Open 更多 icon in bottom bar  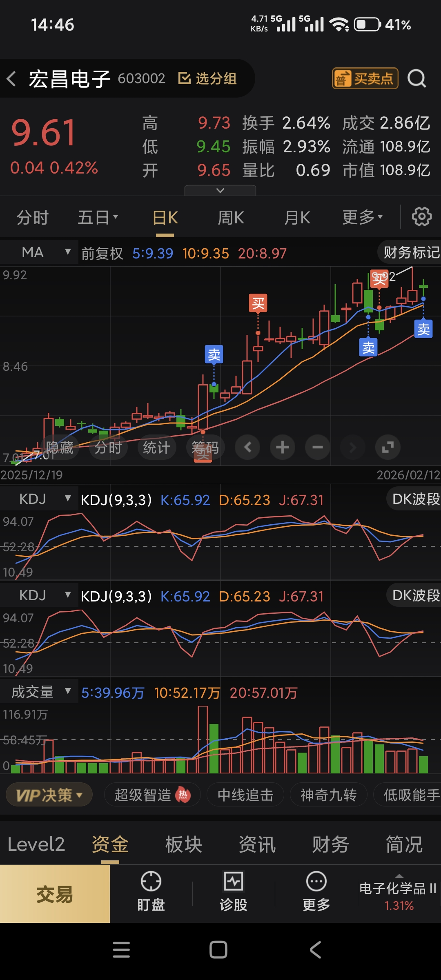(316, 893)
